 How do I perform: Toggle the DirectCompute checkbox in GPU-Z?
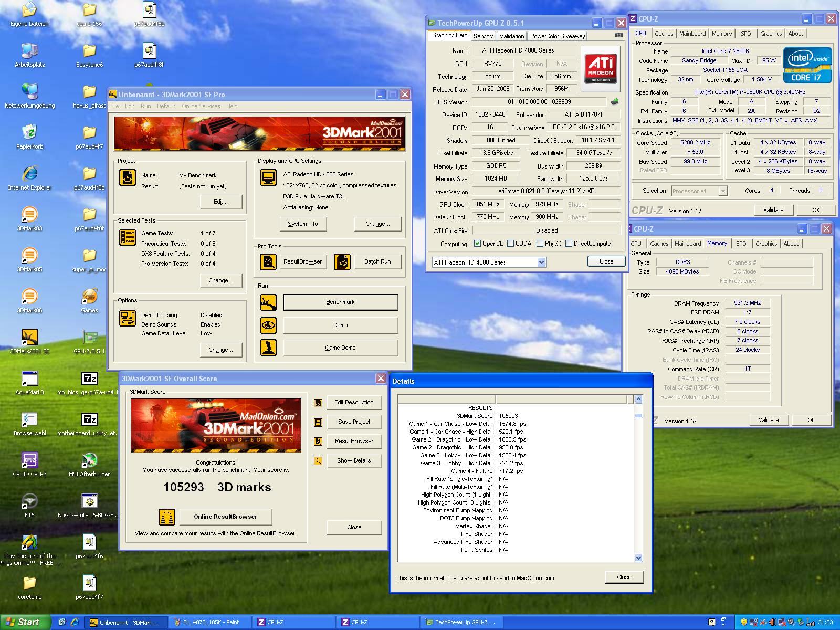click(569, 244)
